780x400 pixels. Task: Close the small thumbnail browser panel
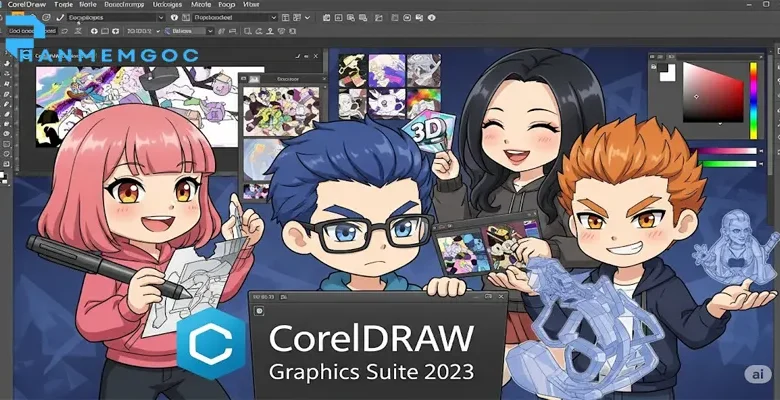(324, 79)
